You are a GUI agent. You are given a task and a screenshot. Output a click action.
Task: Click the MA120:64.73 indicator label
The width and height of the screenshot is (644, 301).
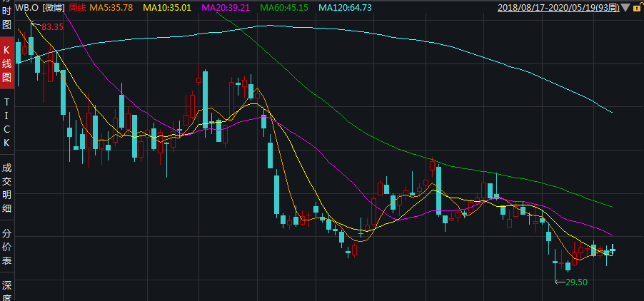(345, 7)
